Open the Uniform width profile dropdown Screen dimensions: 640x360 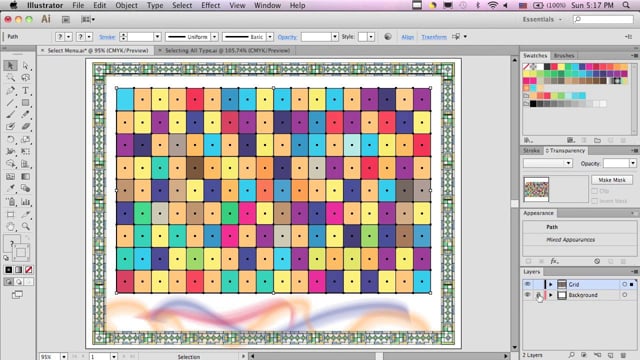tap(214, 37)
